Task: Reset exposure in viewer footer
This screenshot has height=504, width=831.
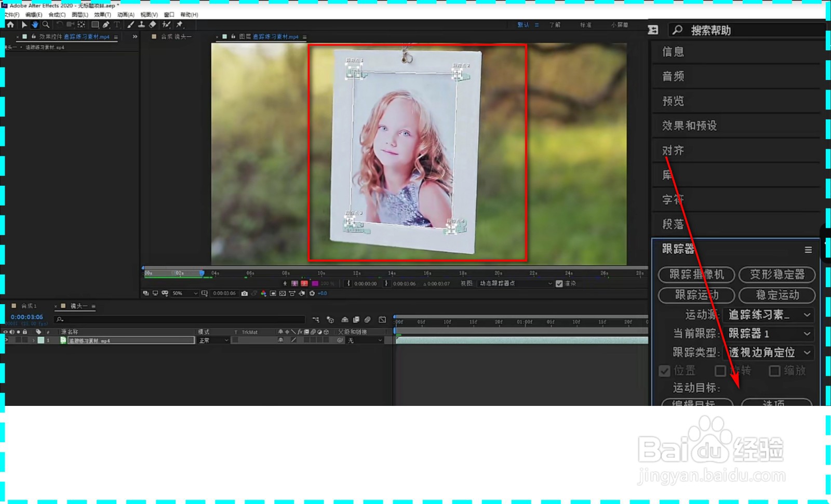Action: click(x=312, y=293)
